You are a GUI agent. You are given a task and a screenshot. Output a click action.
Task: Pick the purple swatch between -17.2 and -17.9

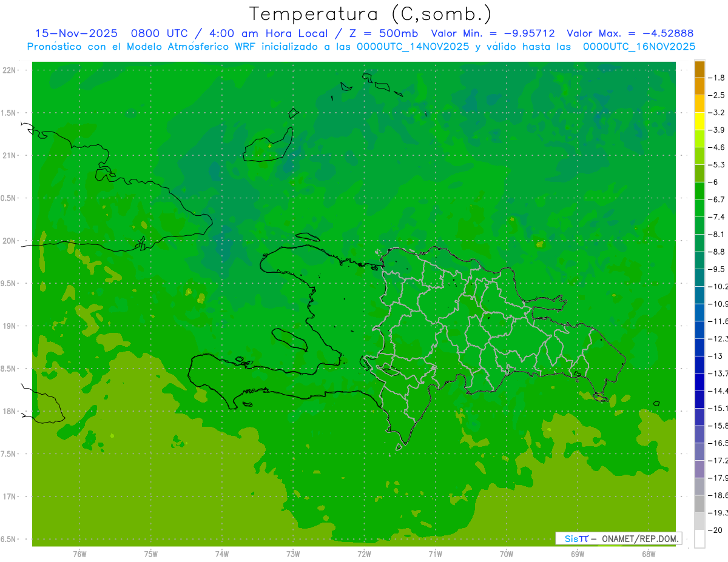(699, 469)
